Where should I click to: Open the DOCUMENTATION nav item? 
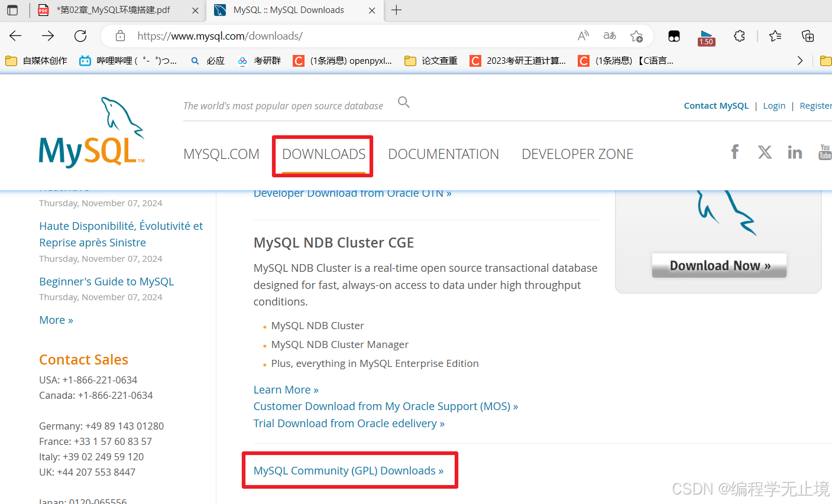point(443,154)
